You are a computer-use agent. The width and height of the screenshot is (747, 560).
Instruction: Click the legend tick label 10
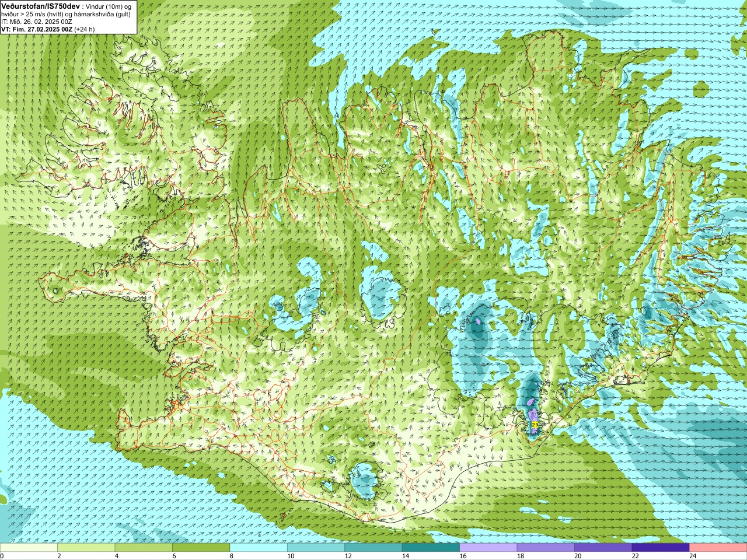coord(290,556)
